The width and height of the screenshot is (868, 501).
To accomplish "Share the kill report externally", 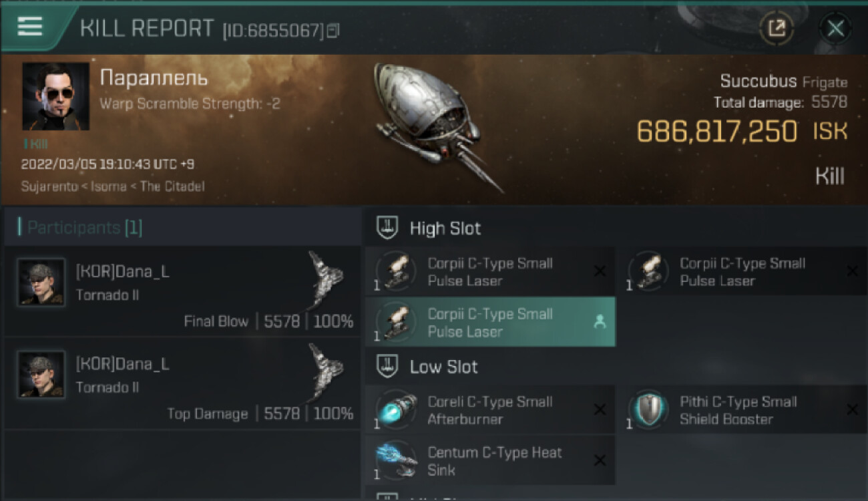I will coord(777,28).
